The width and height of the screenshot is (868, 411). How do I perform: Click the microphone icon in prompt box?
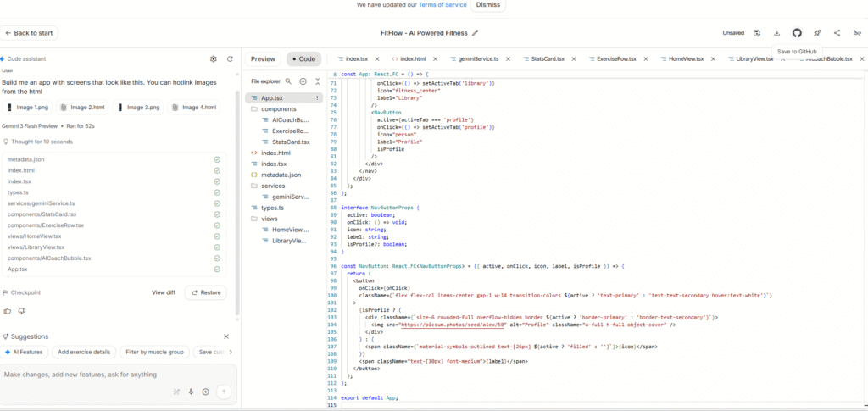192,392
